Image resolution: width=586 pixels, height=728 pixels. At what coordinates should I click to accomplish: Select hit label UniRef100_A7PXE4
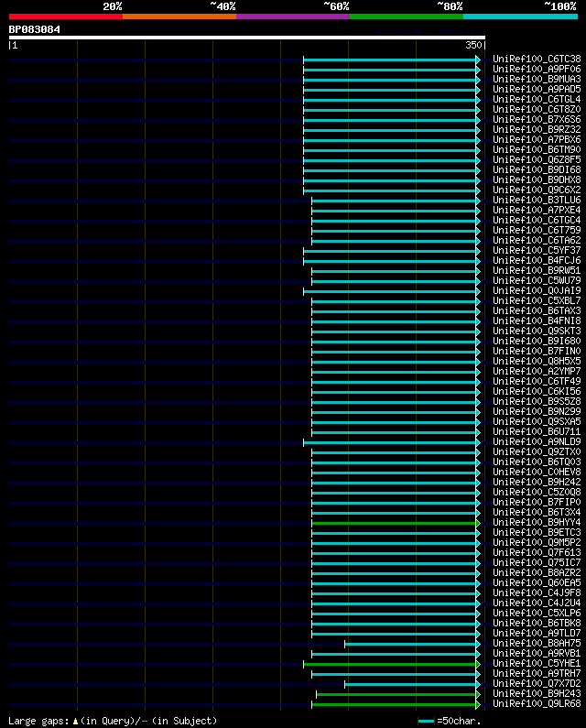[537, 210]
